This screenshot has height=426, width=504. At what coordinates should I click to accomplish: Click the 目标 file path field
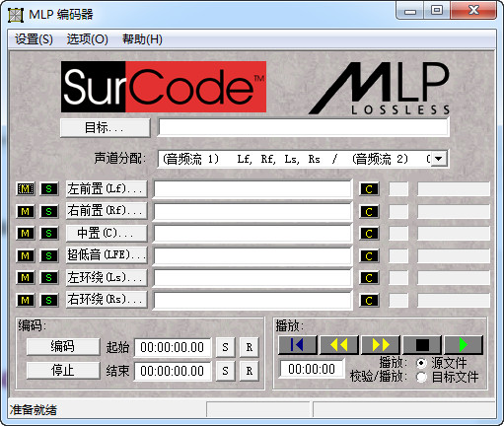click(x=303, y=127)
